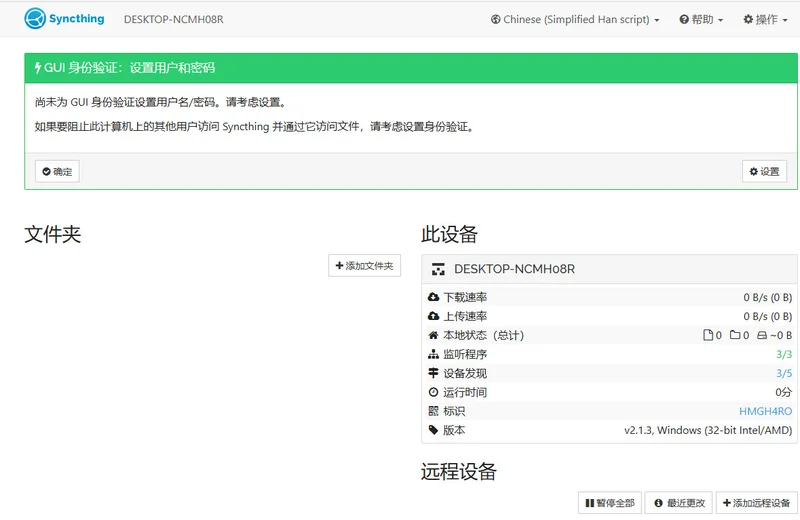800x520 pixels.
Task: Click the 添加文件夹 add folder button
Action: point(364,265)
